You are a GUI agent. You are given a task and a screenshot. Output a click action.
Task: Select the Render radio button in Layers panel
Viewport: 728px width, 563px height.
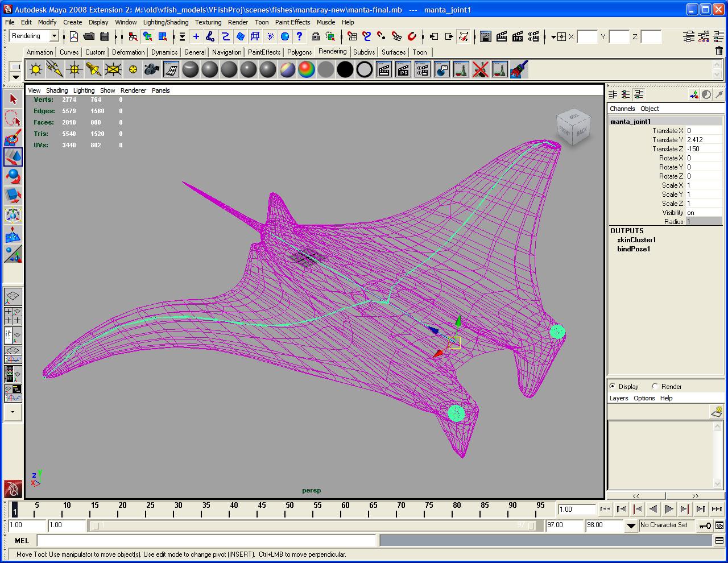click(x=656, y=386)
